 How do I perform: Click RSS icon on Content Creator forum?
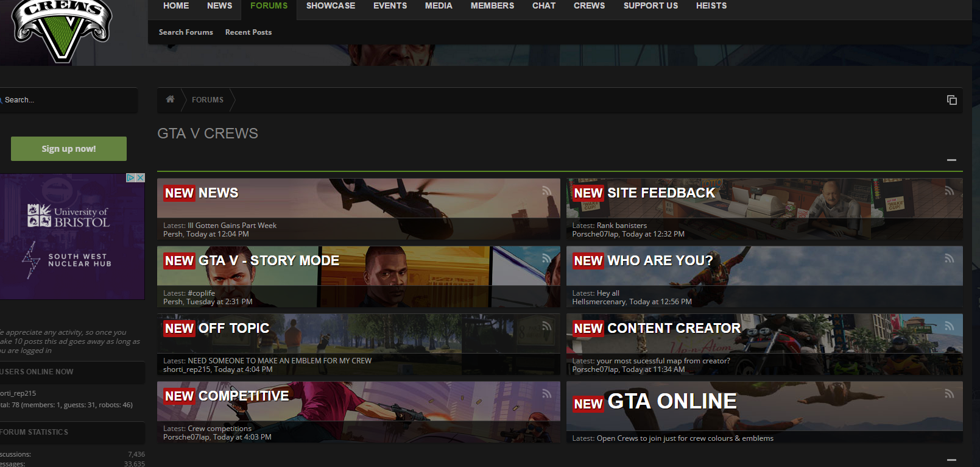pos(949,327)
